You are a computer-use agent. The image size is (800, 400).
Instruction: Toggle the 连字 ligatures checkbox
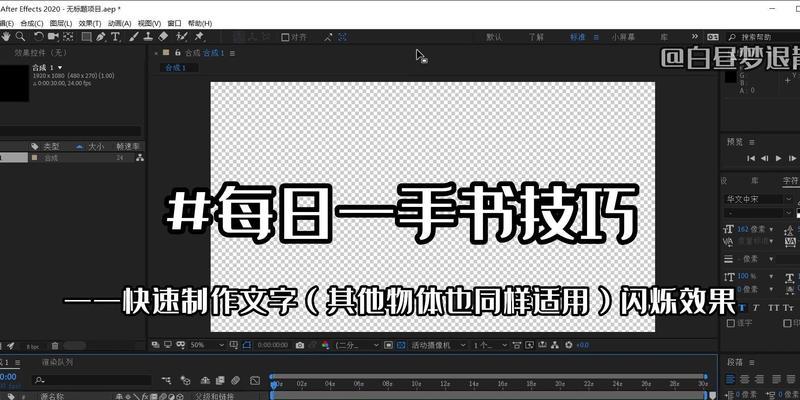pyautogui.click(x=731, y=323)
